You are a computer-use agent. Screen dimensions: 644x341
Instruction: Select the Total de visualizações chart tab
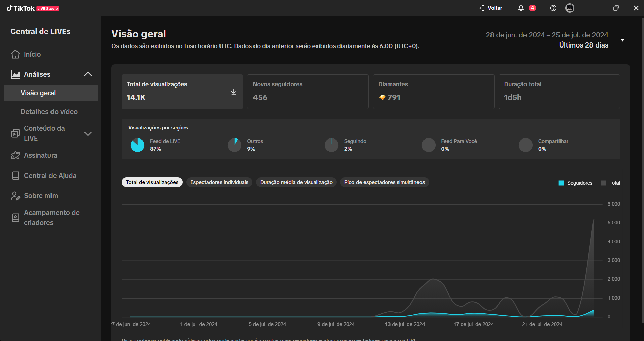(x=152, y=182)
